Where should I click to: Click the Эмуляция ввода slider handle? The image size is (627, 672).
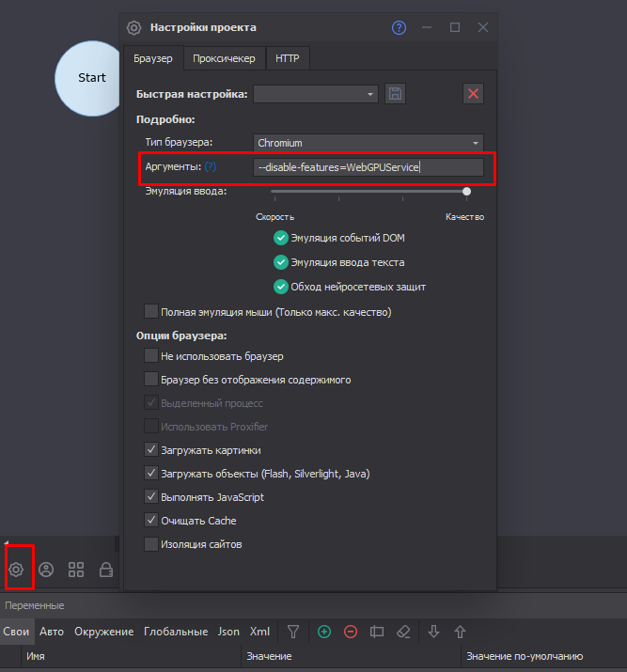coord(466,191)
